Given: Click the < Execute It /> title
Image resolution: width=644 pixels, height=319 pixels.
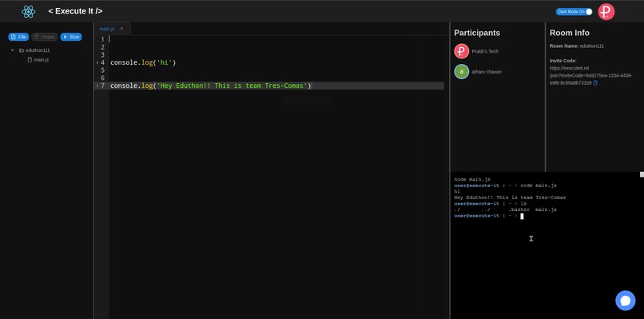Looking at the screenshot, I should (x=75, y=11).
